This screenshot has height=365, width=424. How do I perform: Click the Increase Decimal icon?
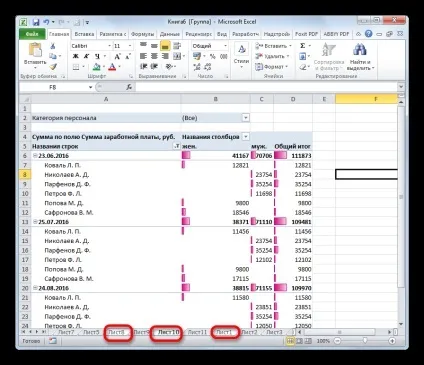197,67
